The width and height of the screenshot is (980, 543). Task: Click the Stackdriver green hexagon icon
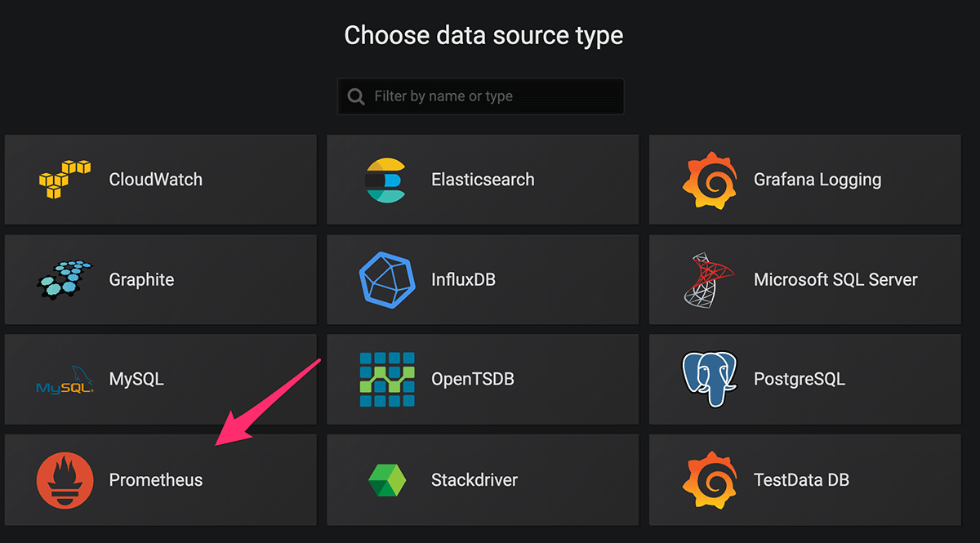(x=387, y=479)
